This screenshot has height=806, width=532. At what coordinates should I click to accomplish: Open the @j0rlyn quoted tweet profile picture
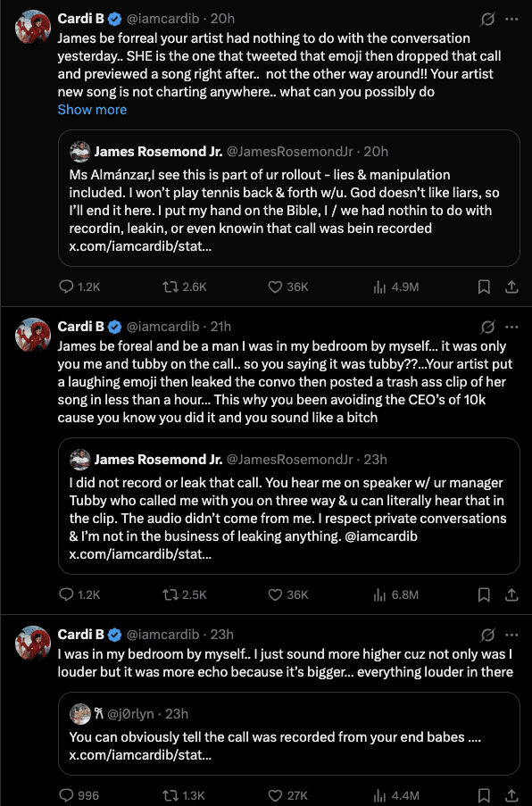tap(79, 714)
